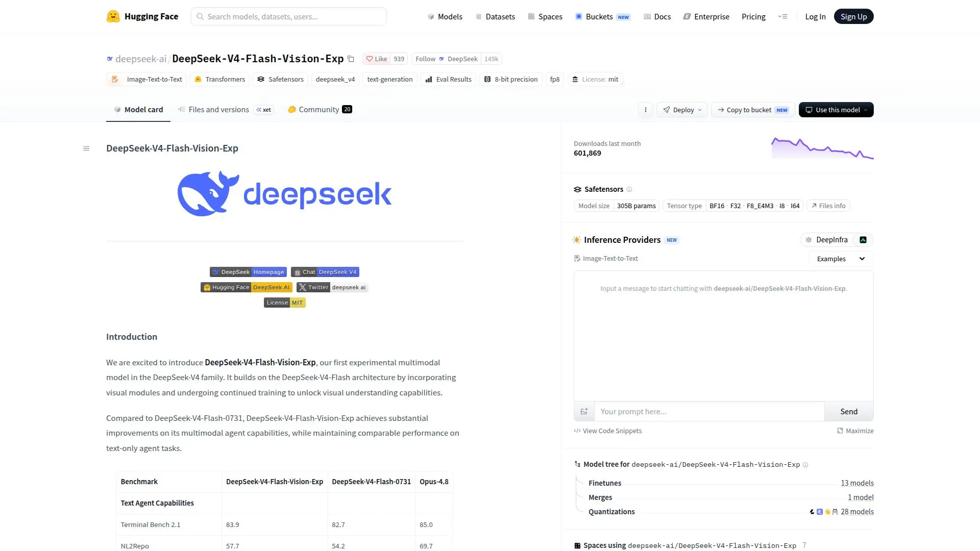Open the 28 models quantizations link
This screenshot has width=980, height=551.
(x=857, y=512)
